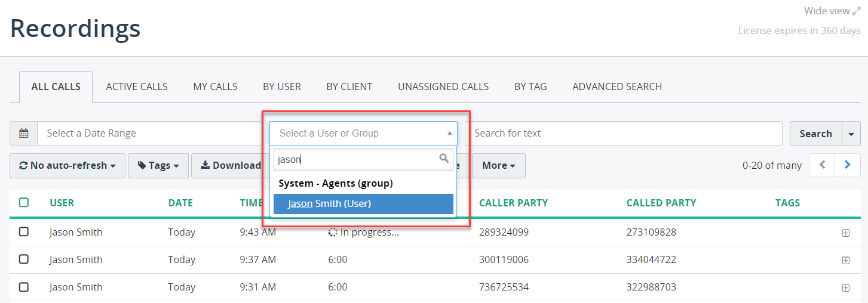This screenshot has width=868, height=303.
Task: Open the Tags dropdown button
Action: point(158,166)
